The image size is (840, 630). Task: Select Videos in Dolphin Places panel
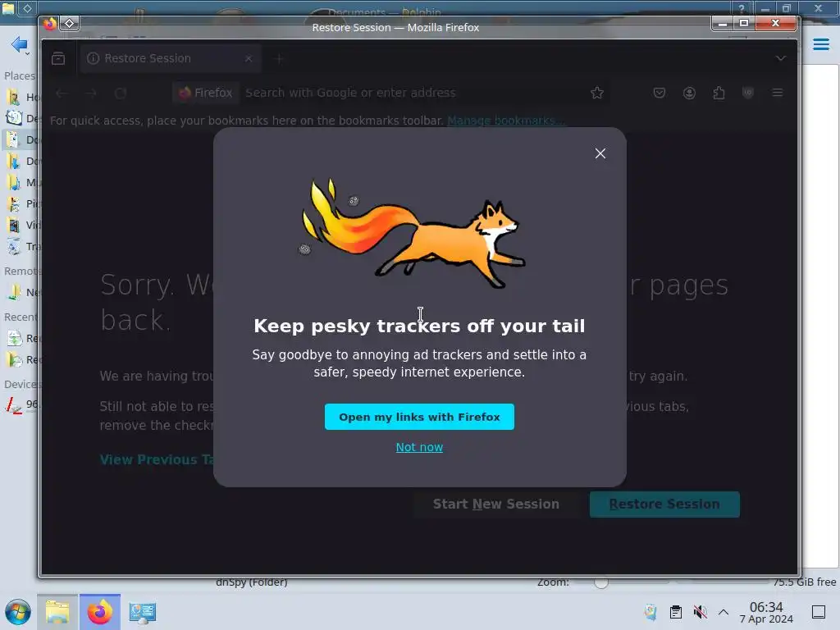pyautogui.click(x=21, y=225)
